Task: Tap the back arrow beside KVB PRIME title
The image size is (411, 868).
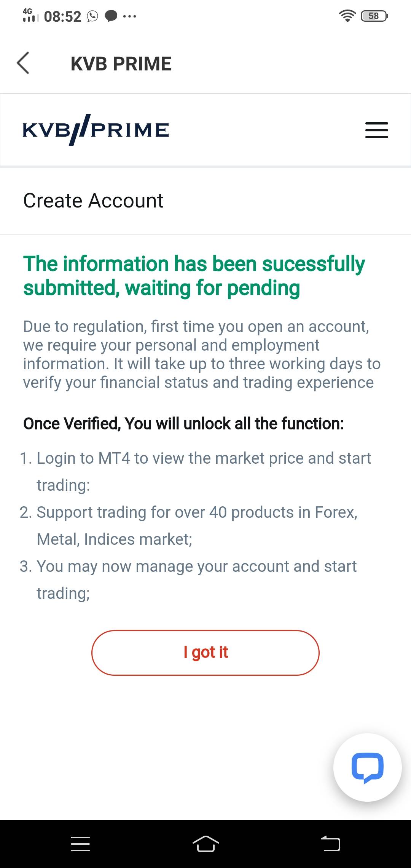Action: click(x=23, y=63)
